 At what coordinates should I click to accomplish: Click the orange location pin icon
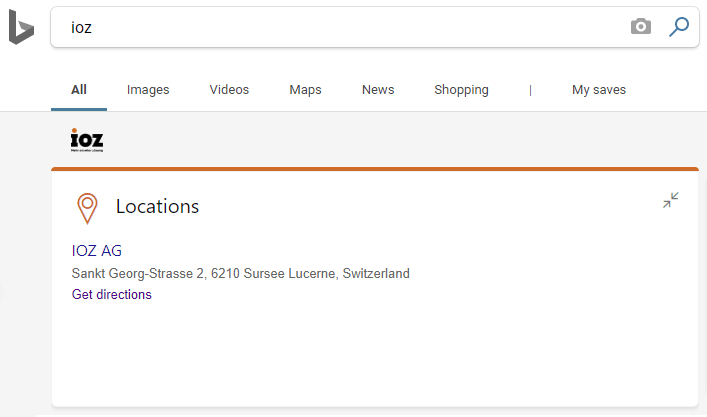87,208
